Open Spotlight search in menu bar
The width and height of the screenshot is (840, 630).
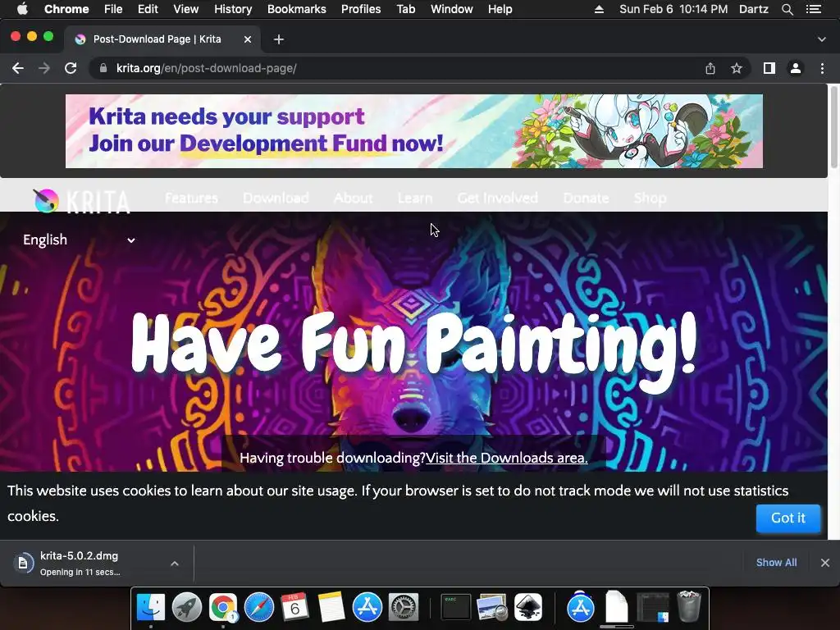[787, 9]
